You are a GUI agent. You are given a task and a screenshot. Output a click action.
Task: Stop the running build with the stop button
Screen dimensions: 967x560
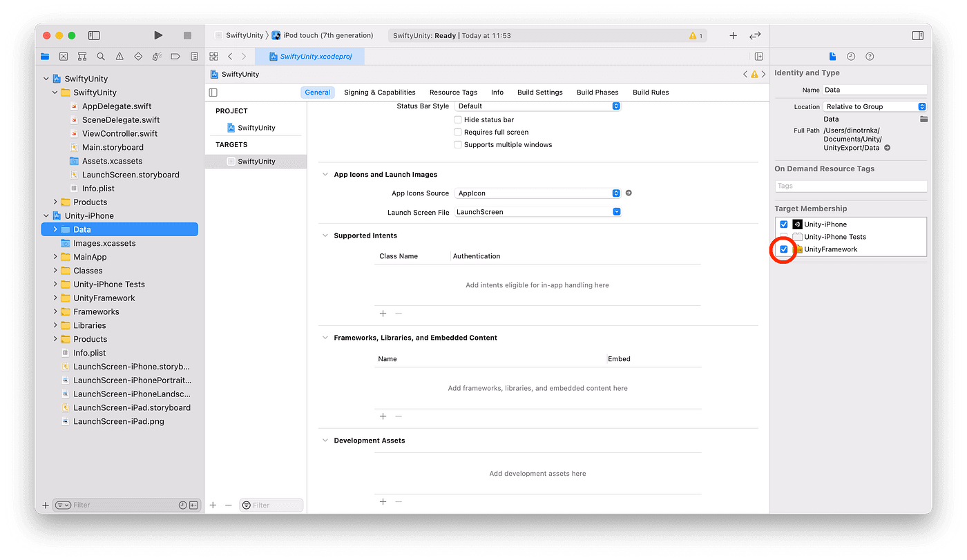tap(187, 35)
